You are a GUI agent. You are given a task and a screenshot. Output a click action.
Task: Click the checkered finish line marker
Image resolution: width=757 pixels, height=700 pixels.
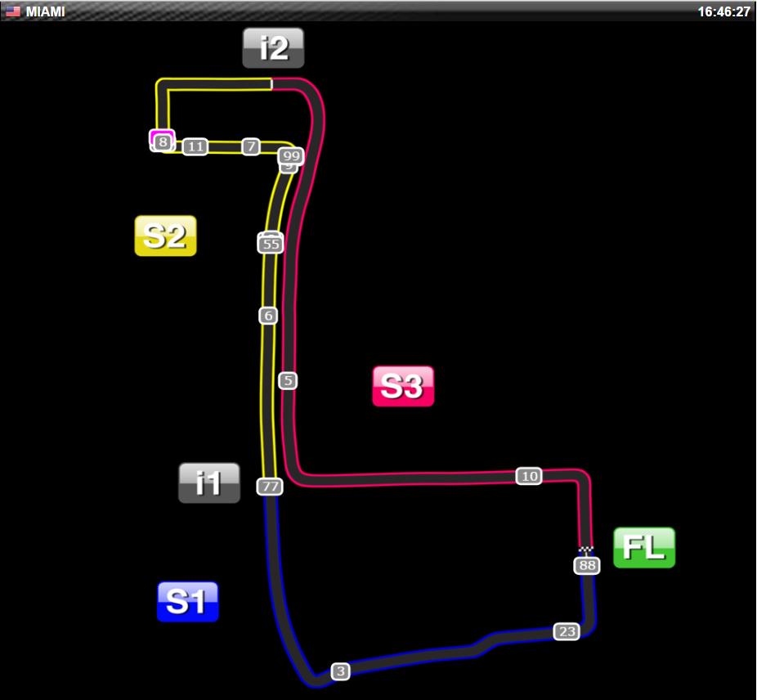(x=586, y=550)
